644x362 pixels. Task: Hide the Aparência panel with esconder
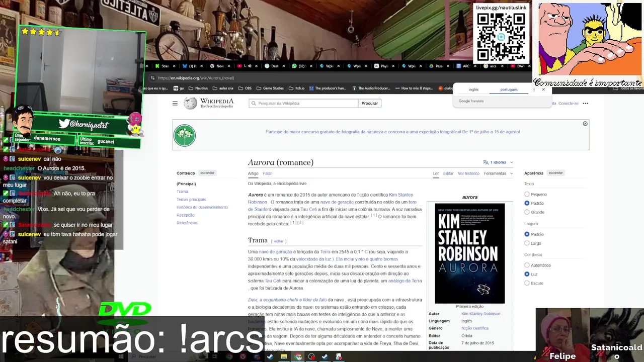[555, 173]
